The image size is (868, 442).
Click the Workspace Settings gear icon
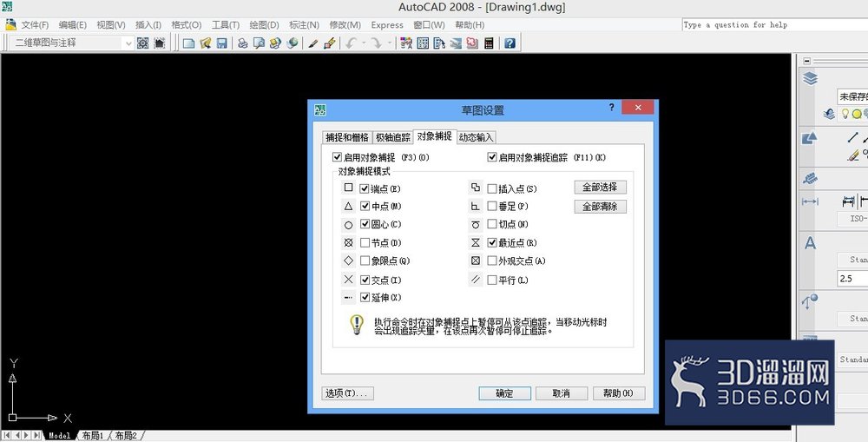(x=143, y=43)
